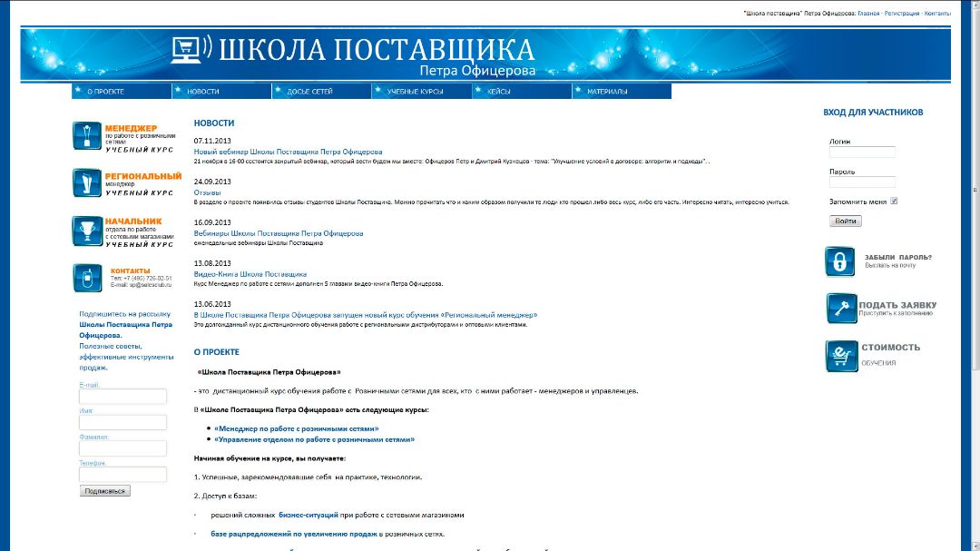
Task: Click the date 16.09.2013
Action: pos(211,222)
